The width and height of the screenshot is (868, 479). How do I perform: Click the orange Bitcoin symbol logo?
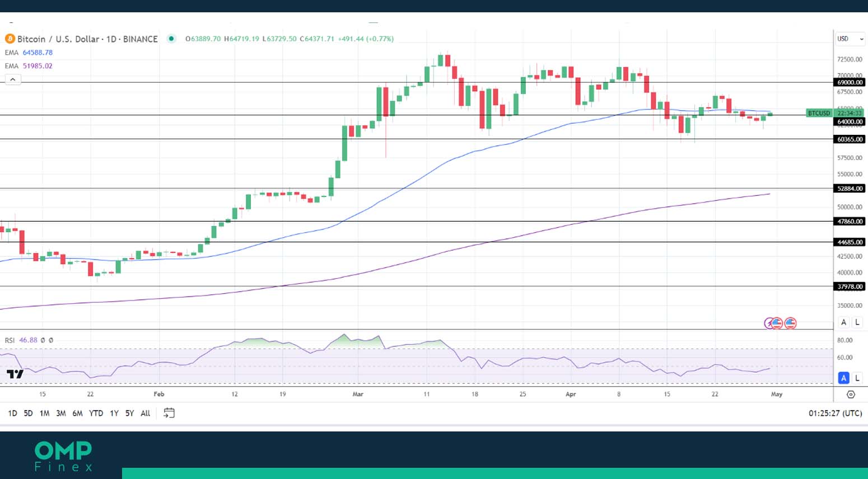(10, 39)
